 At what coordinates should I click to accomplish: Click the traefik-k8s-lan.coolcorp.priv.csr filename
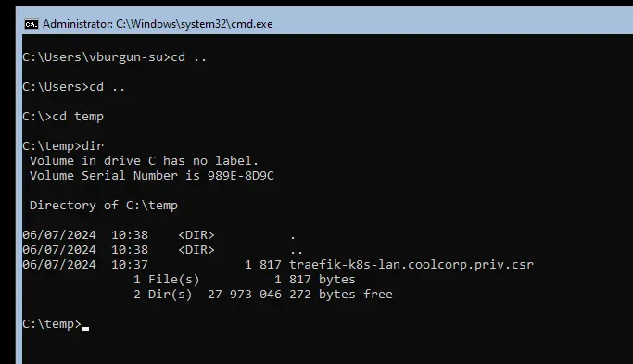[411, 265]
